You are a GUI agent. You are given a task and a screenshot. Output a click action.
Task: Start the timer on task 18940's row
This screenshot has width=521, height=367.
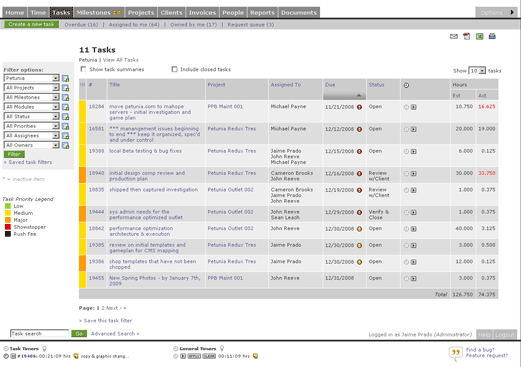414,173
